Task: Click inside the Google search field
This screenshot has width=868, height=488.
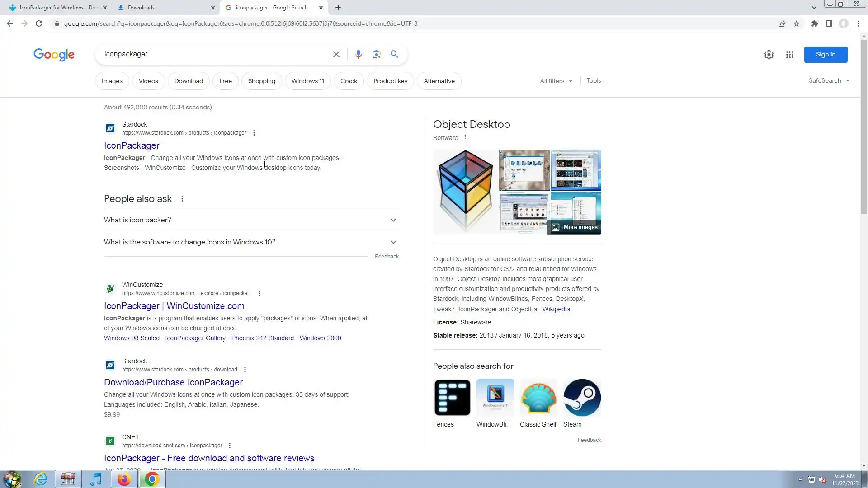Action: tap(212, 54)
